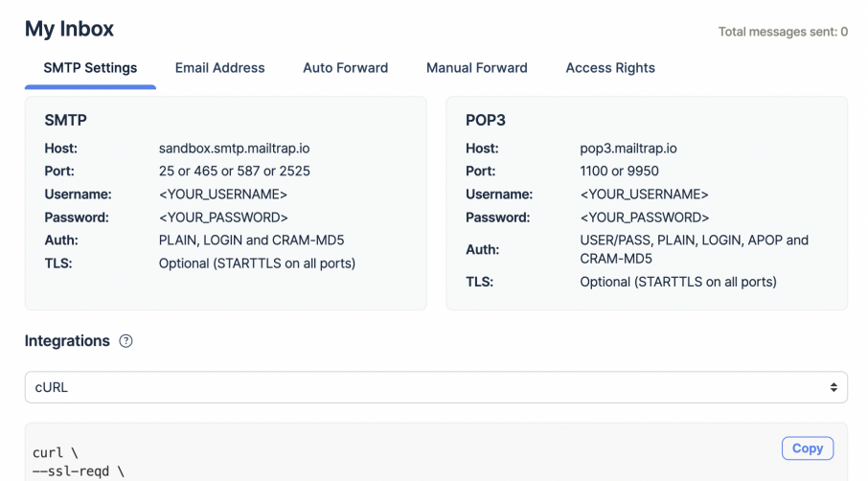Click the SMTP <YOUR_USERNAME> value

pos(222,195)
